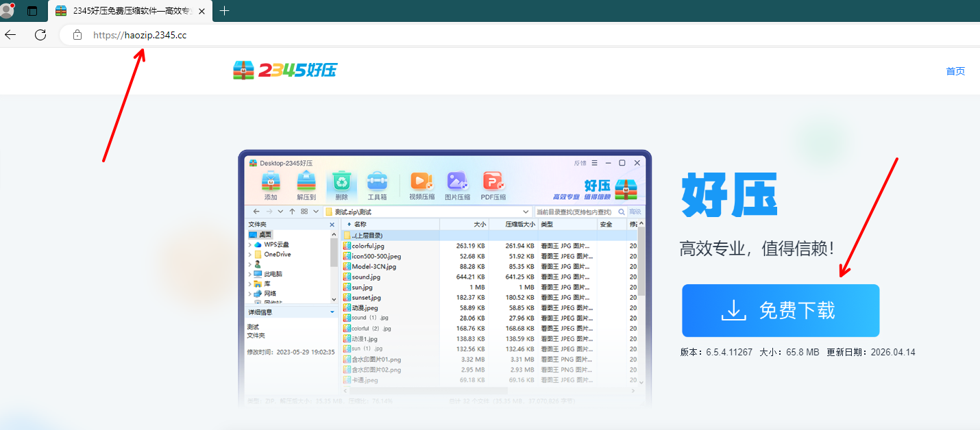Expand the OneDrive tree node

(x=249, y=254)
